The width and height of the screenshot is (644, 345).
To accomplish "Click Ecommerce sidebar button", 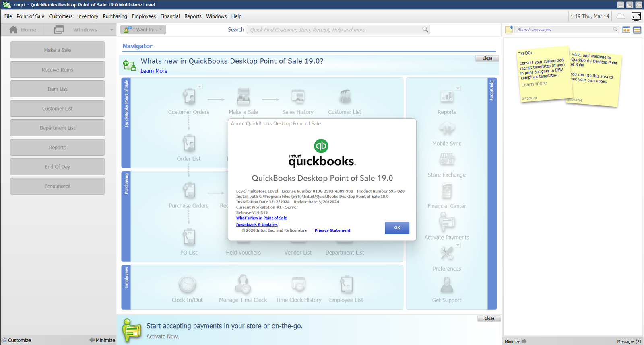I will (58, 186).
